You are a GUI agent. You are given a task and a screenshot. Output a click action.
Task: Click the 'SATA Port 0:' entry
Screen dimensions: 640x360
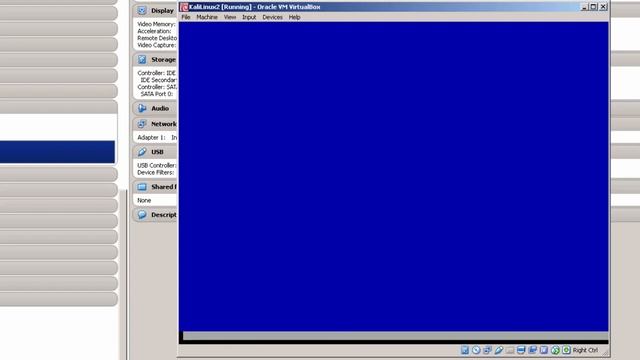tap(157, 94)
